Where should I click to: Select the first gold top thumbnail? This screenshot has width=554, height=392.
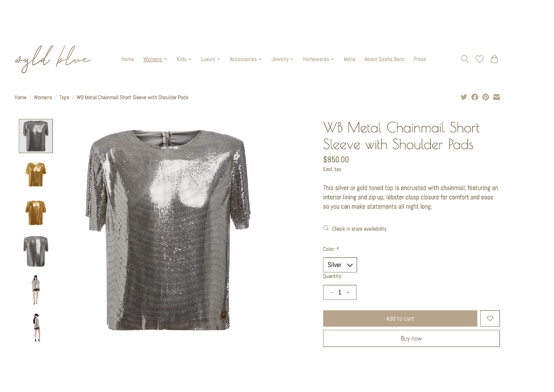36,174
